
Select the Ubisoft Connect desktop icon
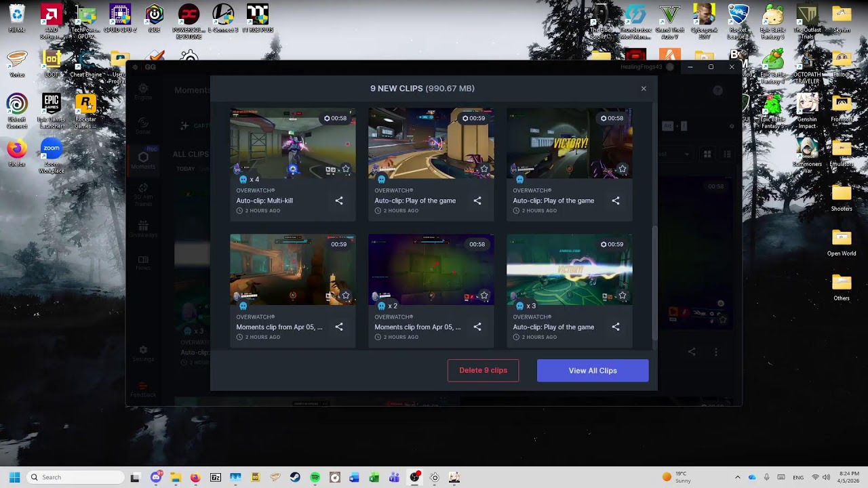[17, 110]
